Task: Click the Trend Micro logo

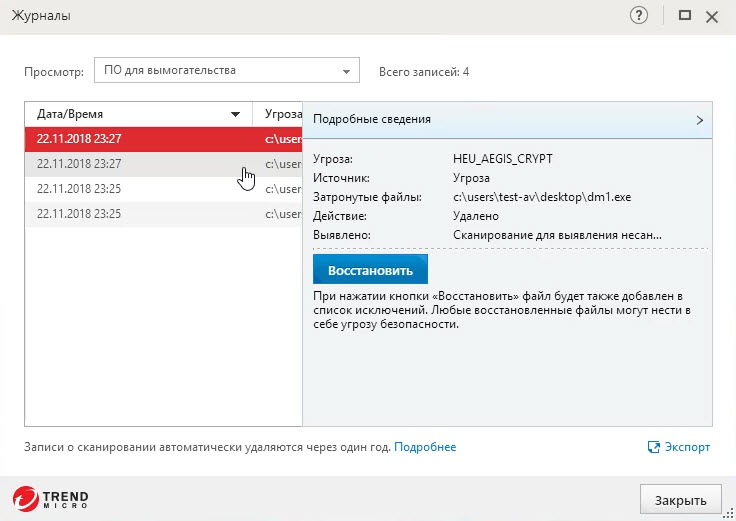Action: pos(51,498)
